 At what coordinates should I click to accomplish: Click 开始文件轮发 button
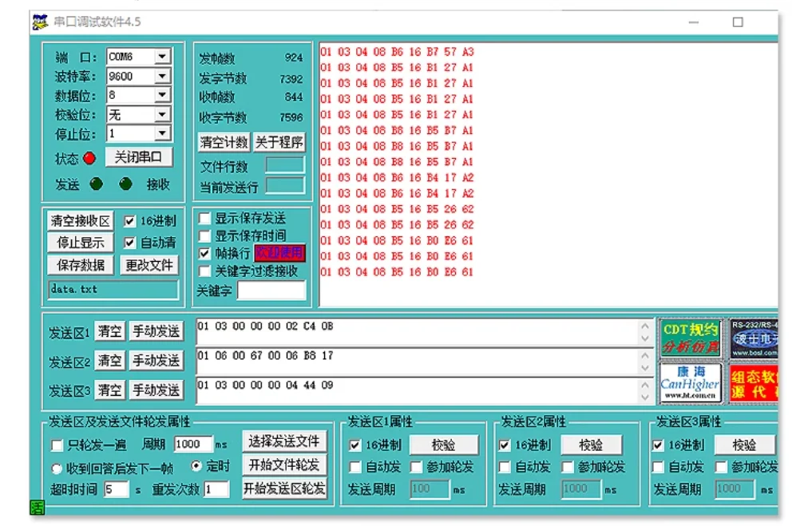click(x=284, y=465)
